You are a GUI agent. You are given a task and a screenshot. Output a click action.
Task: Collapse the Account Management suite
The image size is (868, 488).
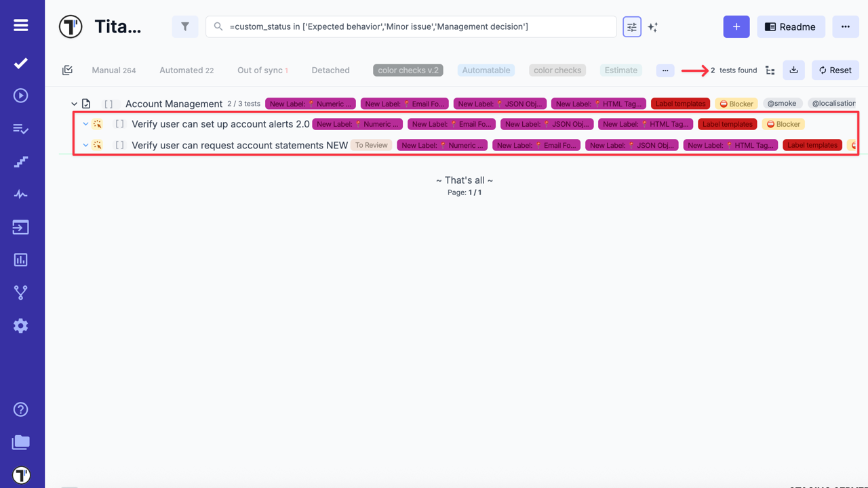point(74,104)
